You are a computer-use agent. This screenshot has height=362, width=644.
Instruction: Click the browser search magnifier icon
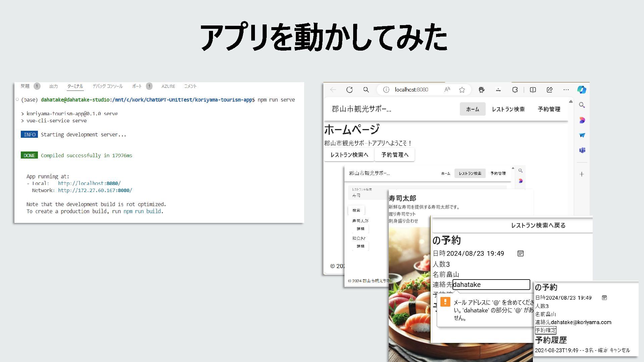pos(366,90)
